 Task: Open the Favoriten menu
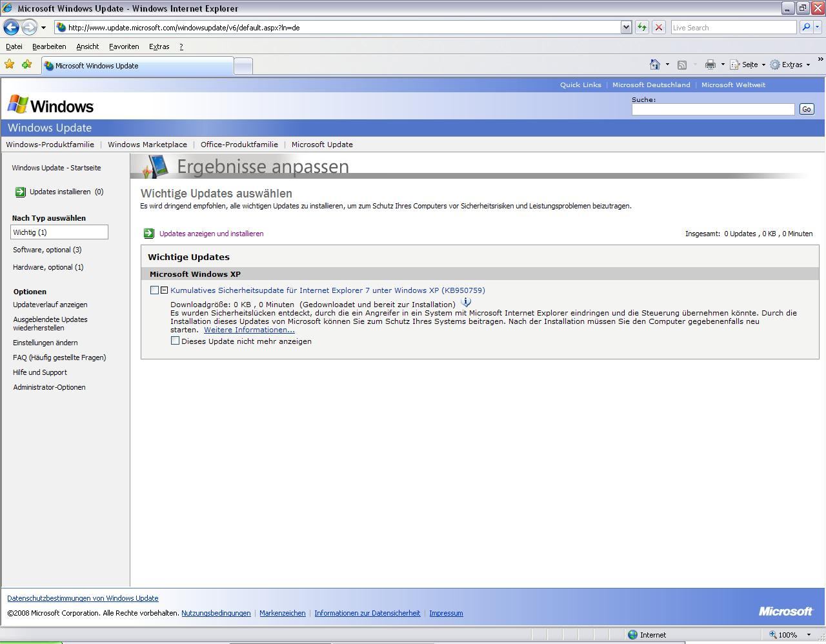[124, 46]
